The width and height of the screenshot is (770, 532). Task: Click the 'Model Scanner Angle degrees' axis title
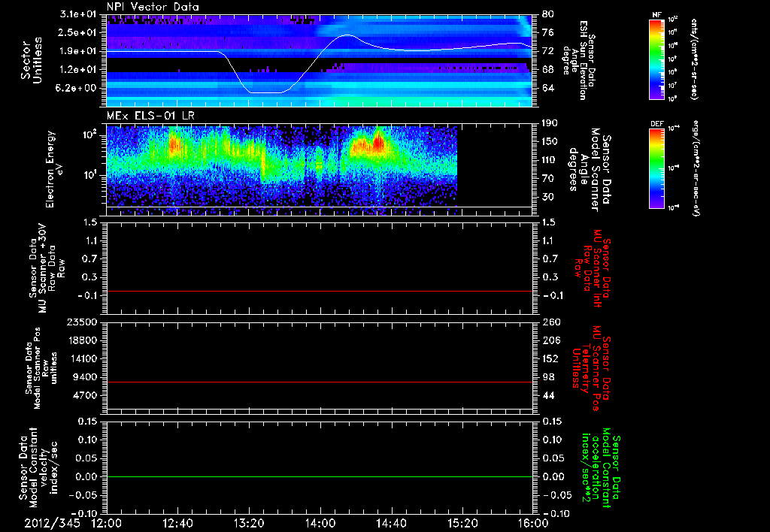point(590,170)
